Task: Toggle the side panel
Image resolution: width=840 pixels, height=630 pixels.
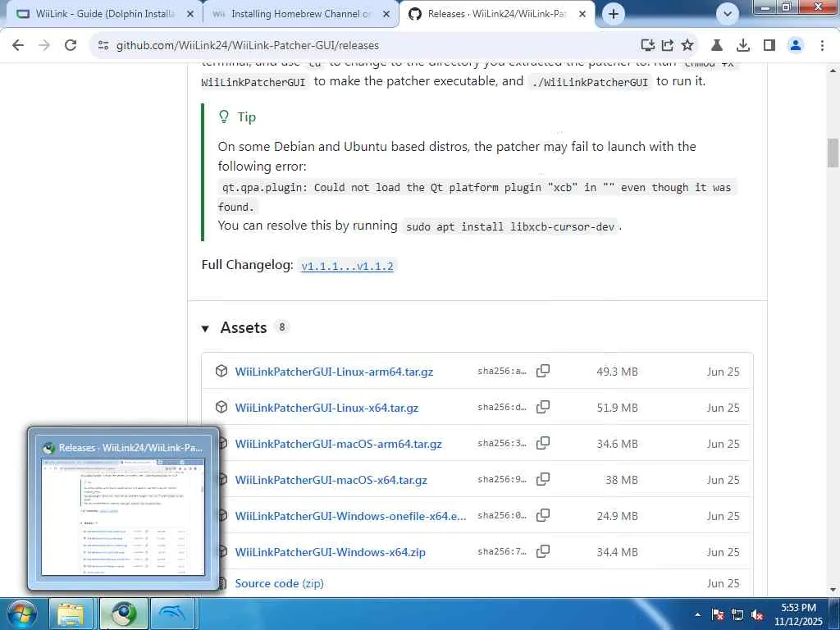Action: (x=769, y=45)
